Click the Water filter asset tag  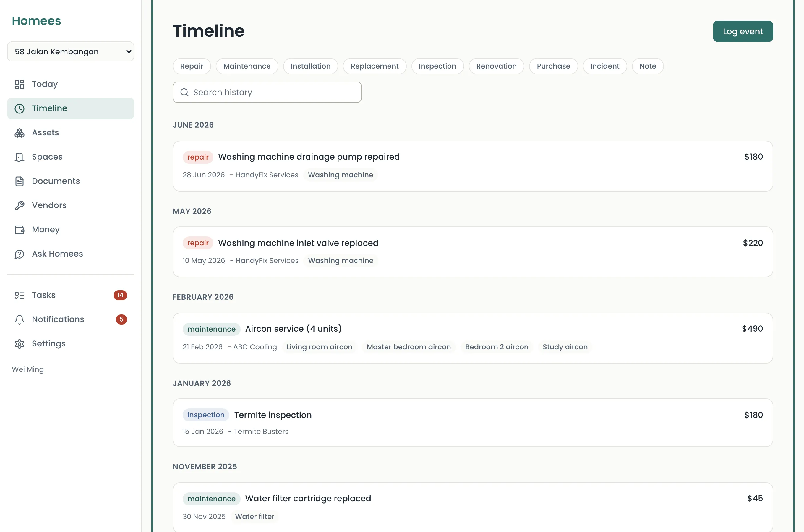255,517
